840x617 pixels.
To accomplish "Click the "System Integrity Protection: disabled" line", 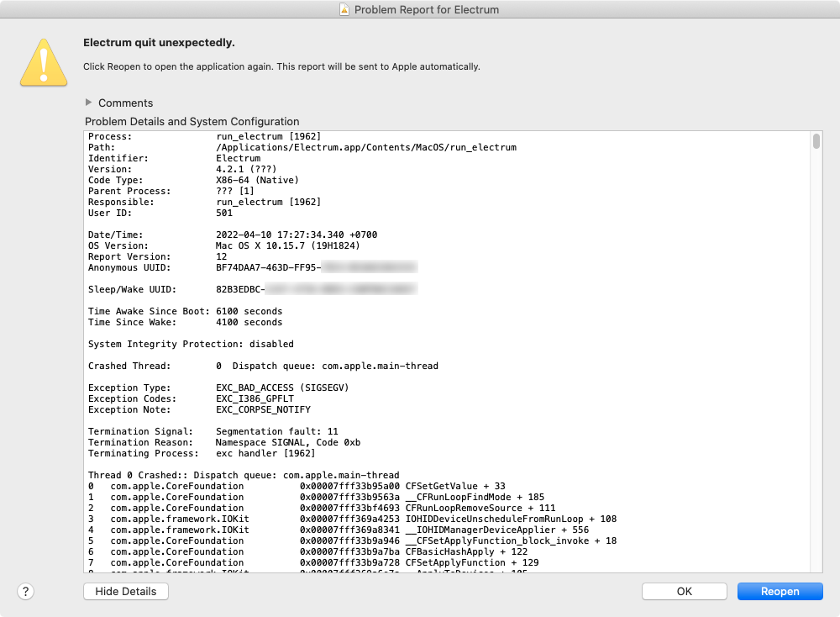I will click(191, 344).
